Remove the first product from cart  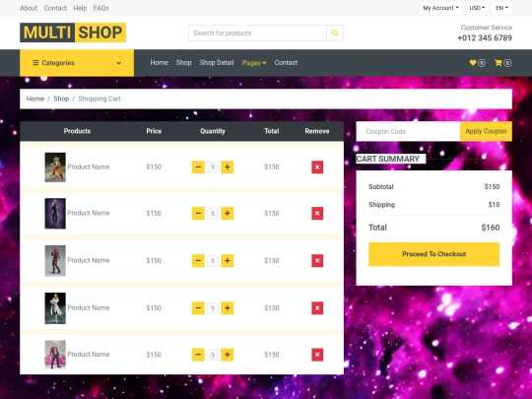[317, 166]
